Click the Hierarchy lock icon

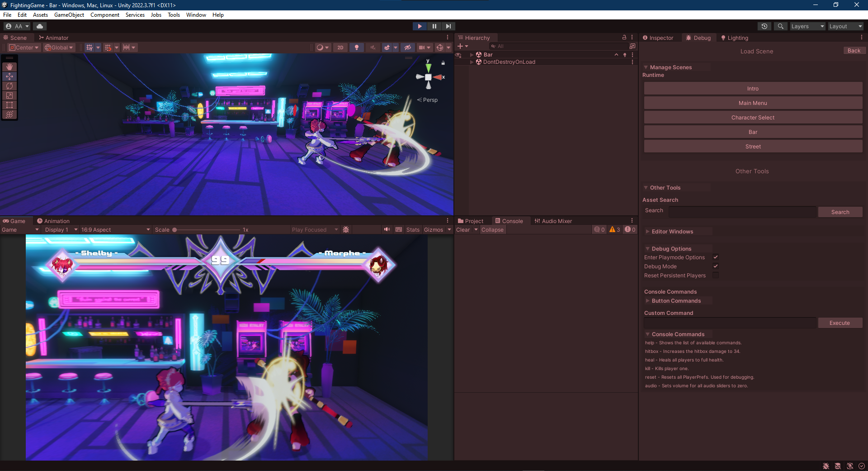tap(624, 38)
